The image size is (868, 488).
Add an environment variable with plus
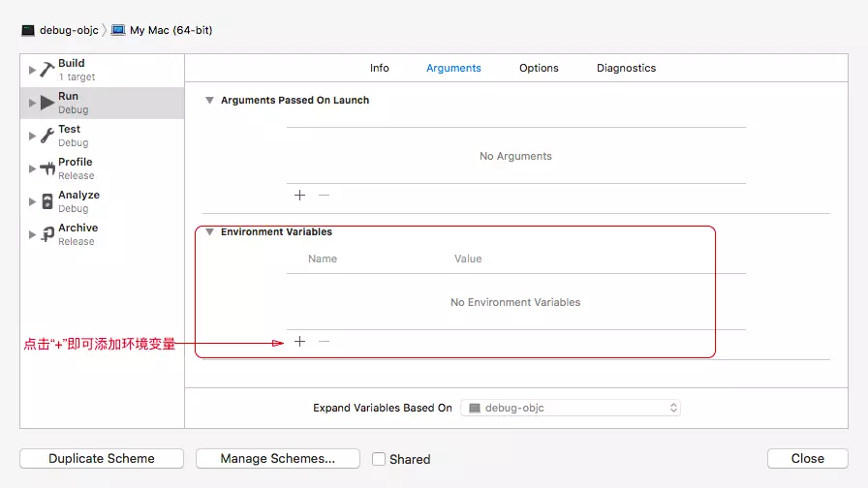(x=299, y=342)
